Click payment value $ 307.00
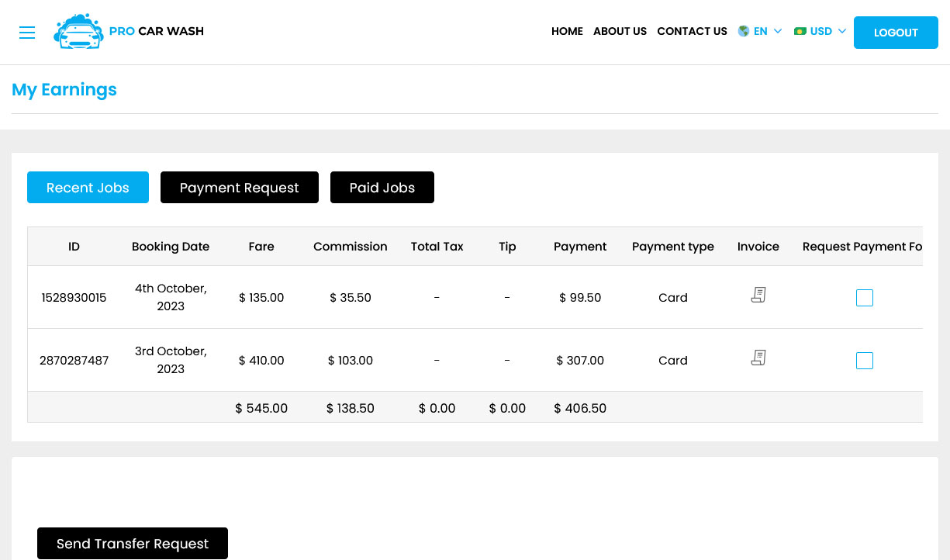 click(x=580, y=361)
